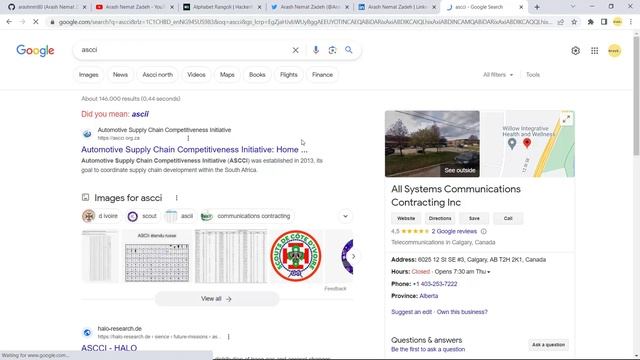This screenshot has width=640, height=360.
Task: View all images for ascci
Action: tap(217, 299)
